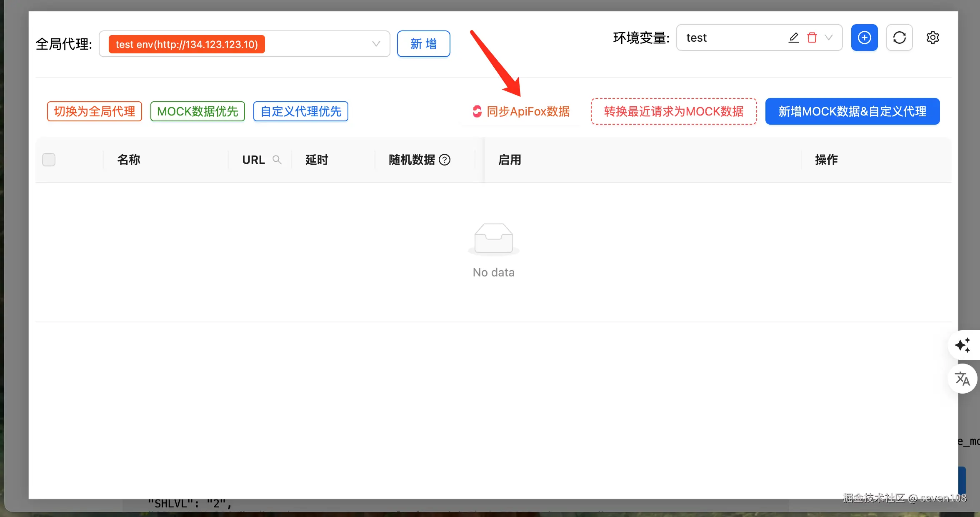Screen dimensions: 980x517
Task: Click the 新增 button next to global proxy
Action: point(423,44)
